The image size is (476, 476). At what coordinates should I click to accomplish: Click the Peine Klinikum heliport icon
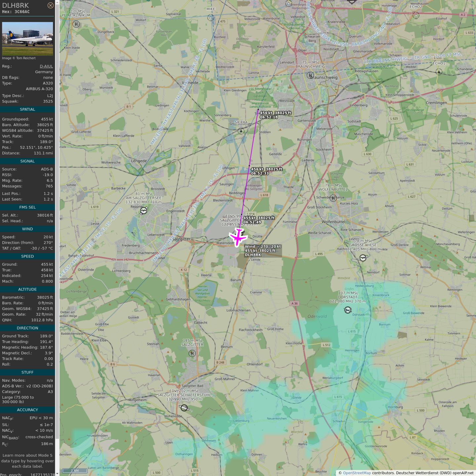tap(76, 24)
